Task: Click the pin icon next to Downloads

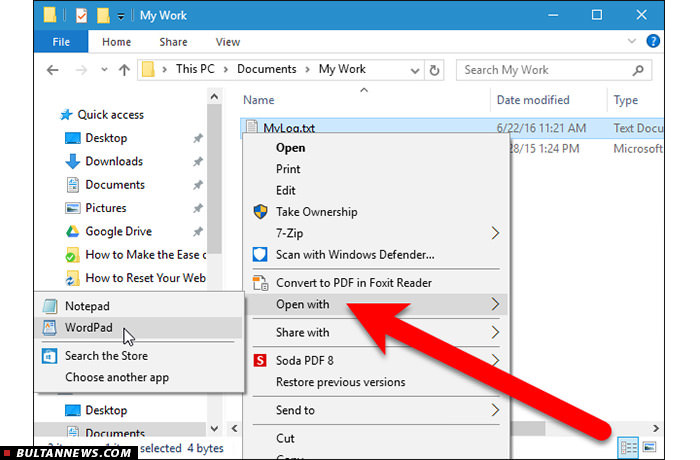Action: pyautogui.click(x=198, y=162)
